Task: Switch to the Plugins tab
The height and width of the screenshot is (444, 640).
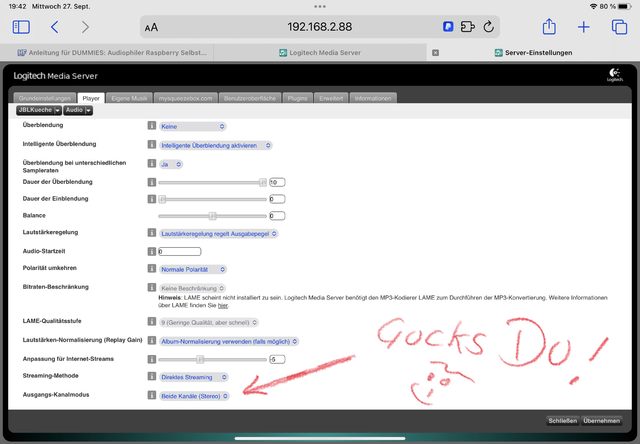Action: 295,98
